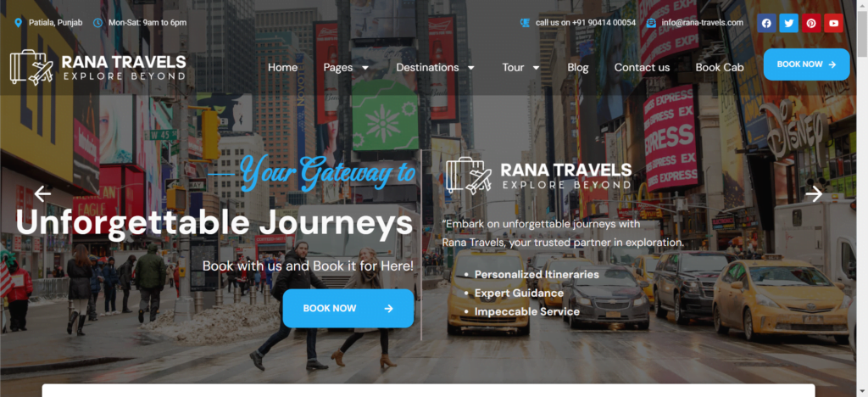The image size is (868, 397).
Task: Open the Blog menu item
Action: [578, 68]
